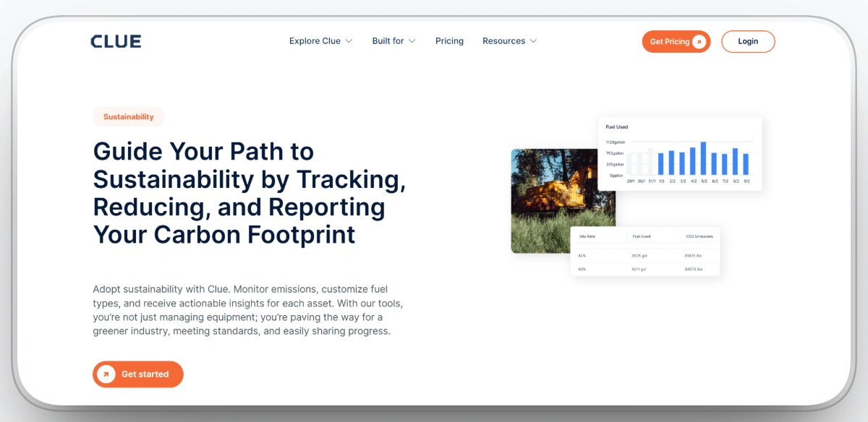Click the '42%' idle rate cell

[x=582, y=256]
